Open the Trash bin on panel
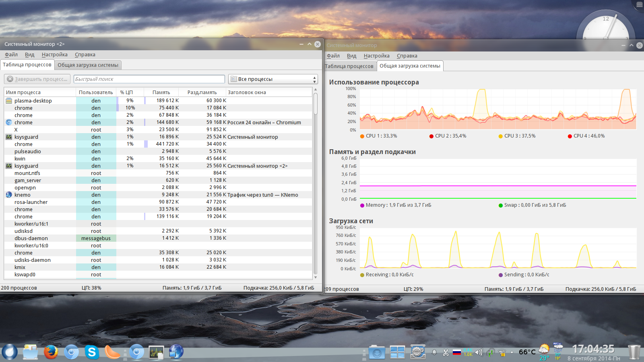 [634, 352]
